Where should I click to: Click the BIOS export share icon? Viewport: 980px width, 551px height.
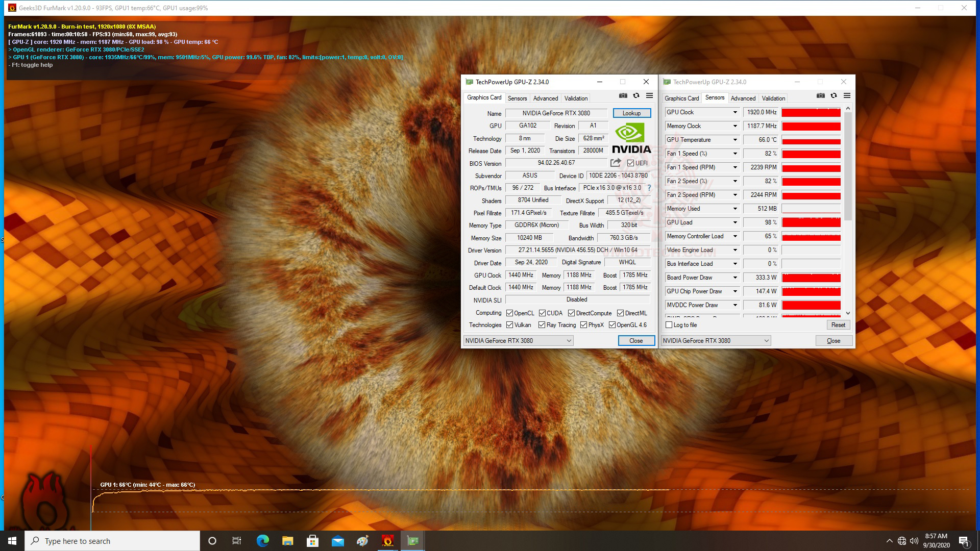coord(616,163)
